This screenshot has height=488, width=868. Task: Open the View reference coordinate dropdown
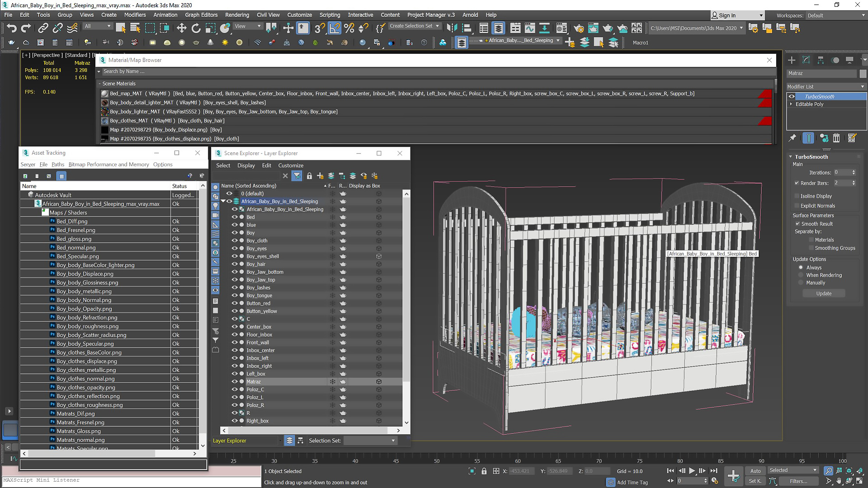pyautogui.click(x=248, y=26)
